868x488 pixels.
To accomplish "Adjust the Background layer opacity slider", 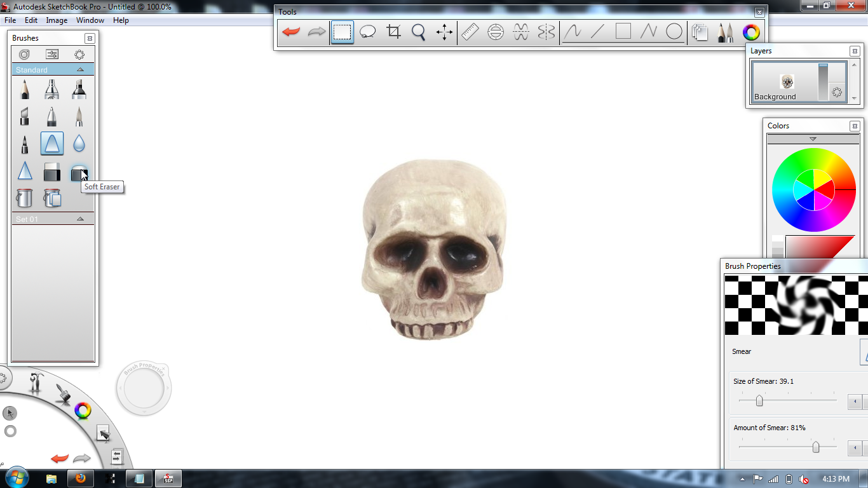I will pyautogui.click(x=823, y=81).
